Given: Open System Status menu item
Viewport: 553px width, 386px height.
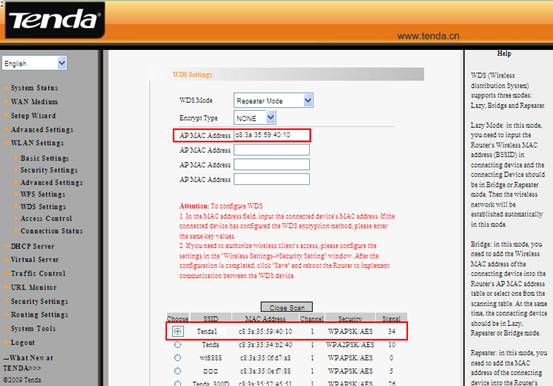Looking at the screenshot, I should coord(34,88).
